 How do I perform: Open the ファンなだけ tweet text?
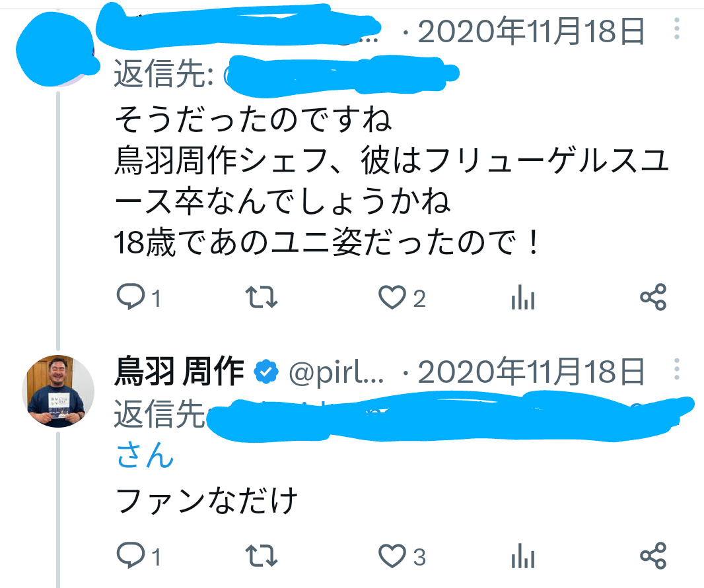coord(207,500)
